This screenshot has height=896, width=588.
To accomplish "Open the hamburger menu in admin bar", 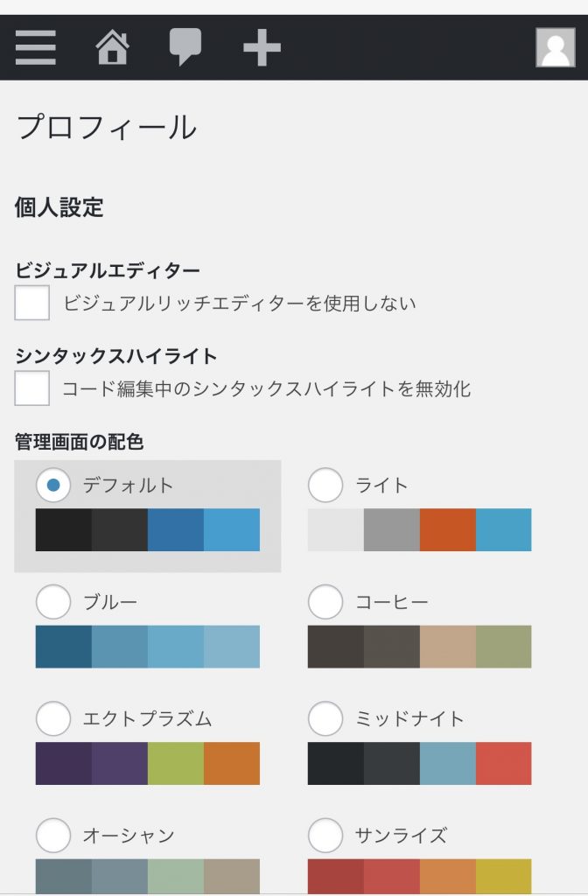I will (x=35, y=47).
